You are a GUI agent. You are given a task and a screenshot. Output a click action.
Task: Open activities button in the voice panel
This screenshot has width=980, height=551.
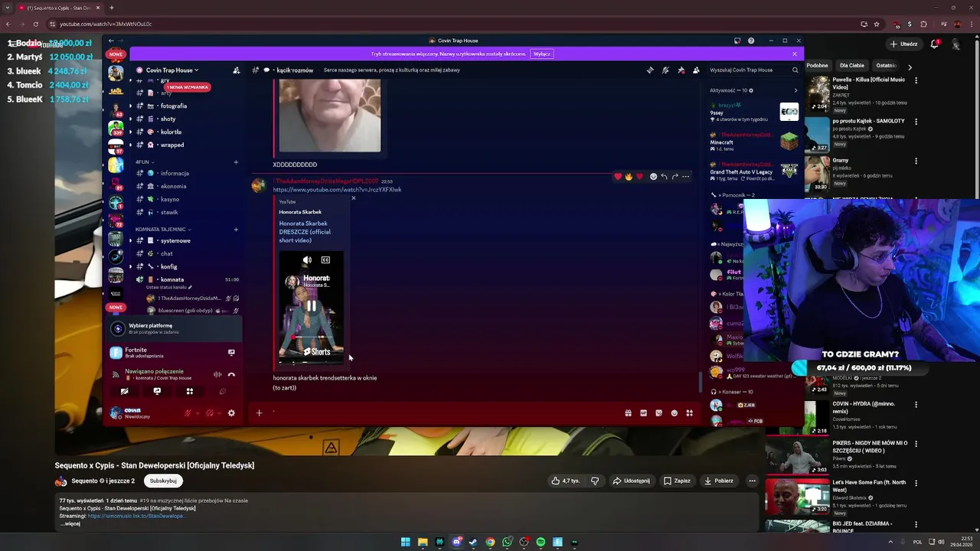click(190, 391)
